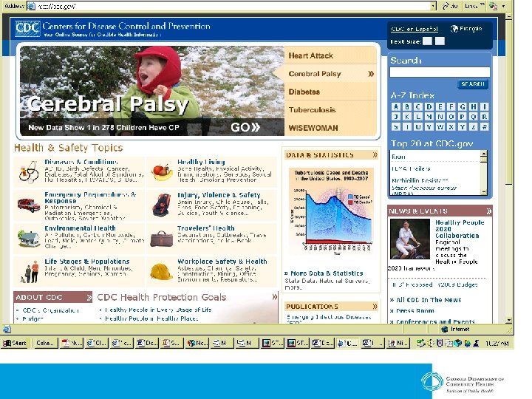Click the A-Z Index letter R
The width and height of the screenshot is (532, 399).
click(485, 117)
